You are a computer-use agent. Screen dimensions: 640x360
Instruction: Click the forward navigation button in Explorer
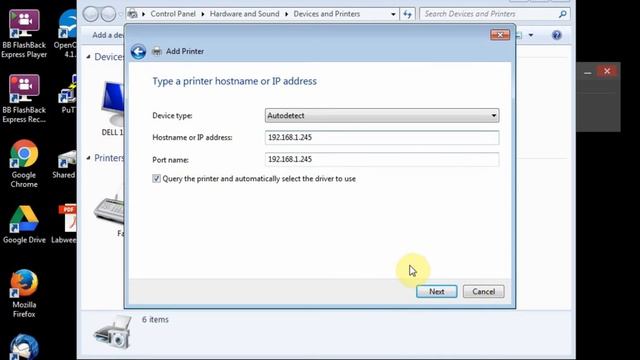pyautogui.click(x=108, y=14)
